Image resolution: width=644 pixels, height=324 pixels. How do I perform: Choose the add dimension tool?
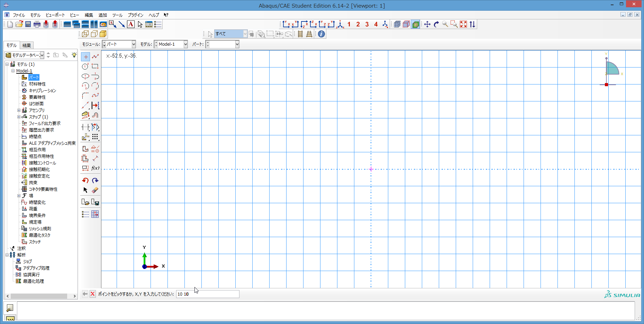[x=95, y=159]
